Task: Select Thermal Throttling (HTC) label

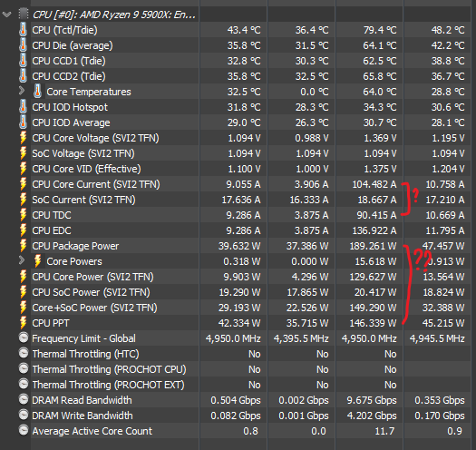Action: click(x=85, y=354)
